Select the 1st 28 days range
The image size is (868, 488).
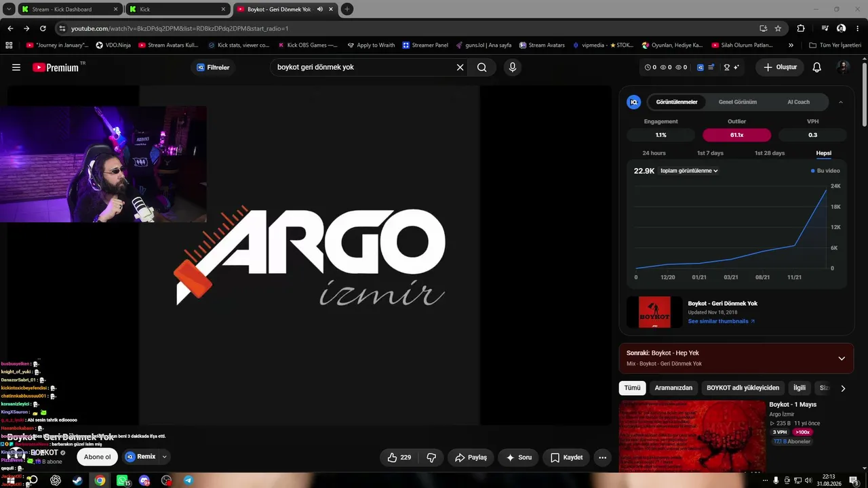click(x=770, y=153)
